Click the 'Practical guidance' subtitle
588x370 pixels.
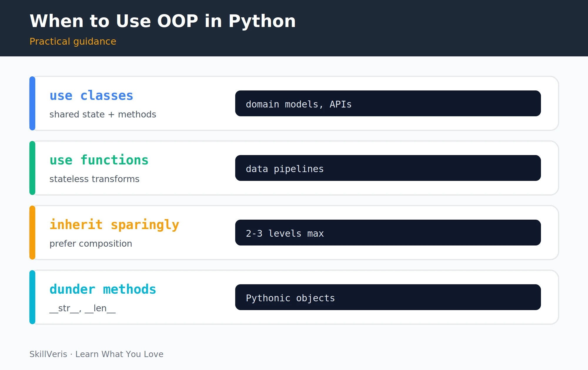point(73,41)
